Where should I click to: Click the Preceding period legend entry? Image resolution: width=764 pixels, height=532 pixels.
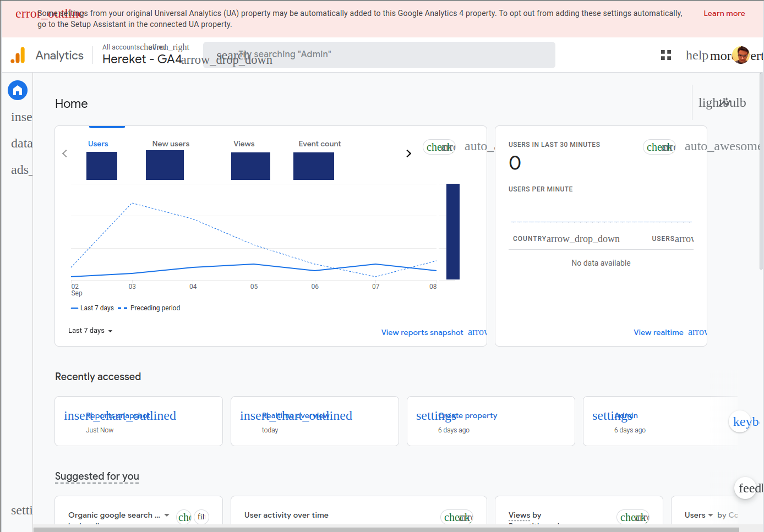click(149, 308)
